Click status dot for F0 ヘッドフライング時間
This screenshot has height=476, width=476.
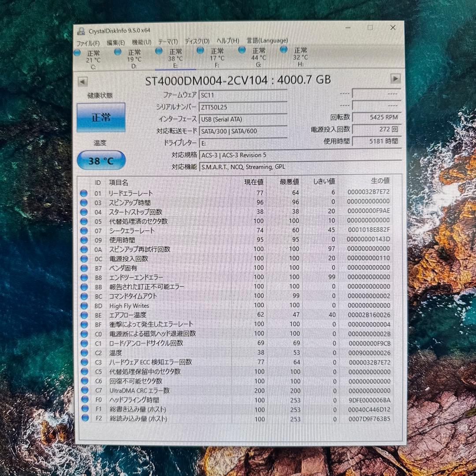coord(85,400)
